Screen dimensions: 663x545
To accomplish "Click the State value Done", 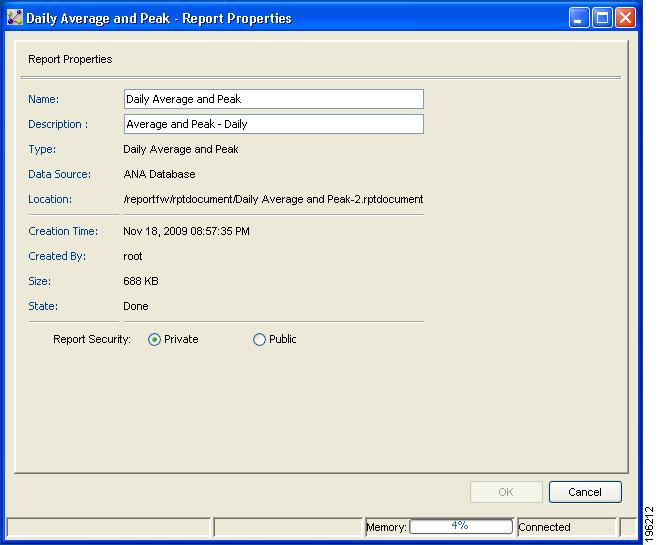I will 136,306.
